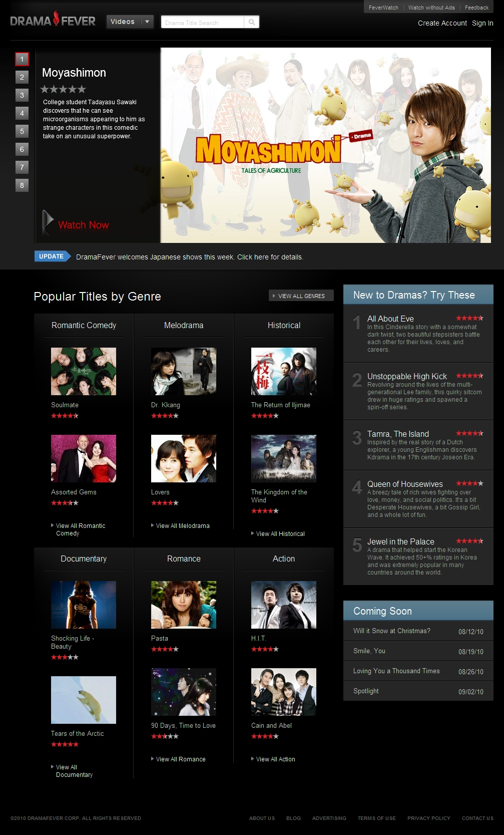Image resolution: width=504 pixels, height=835 pixels.
Task: Open the 90 Days, Time to Love thumbnail
Action: 184,692
